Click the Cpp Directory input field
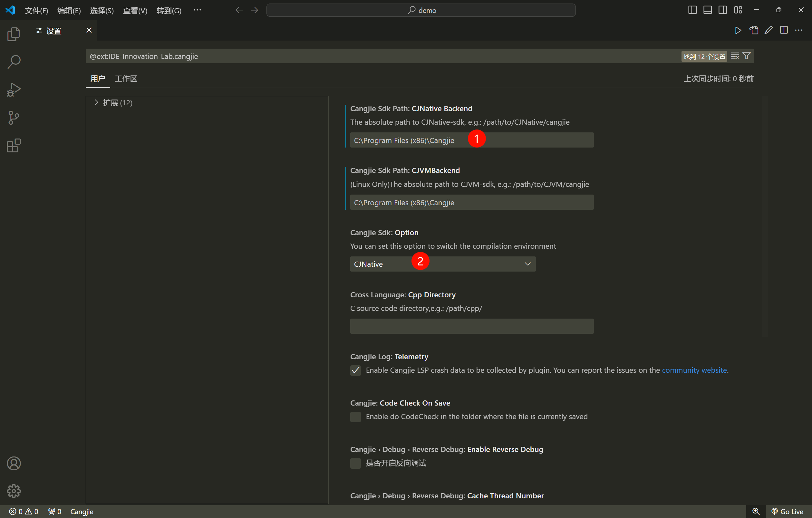The height and width of the screenshot is (518, 812). pyautogui.click(x=471, y=326)
